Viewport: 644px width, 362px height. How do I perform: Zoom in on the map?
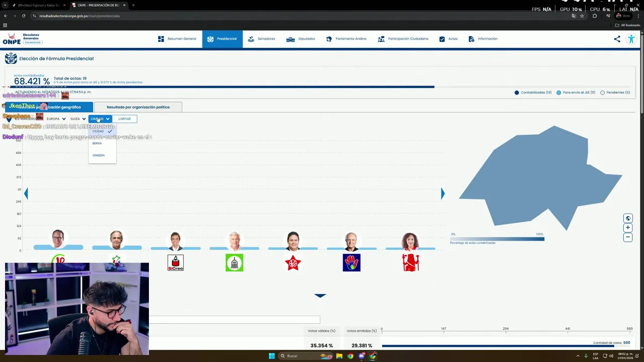[628, 228]
